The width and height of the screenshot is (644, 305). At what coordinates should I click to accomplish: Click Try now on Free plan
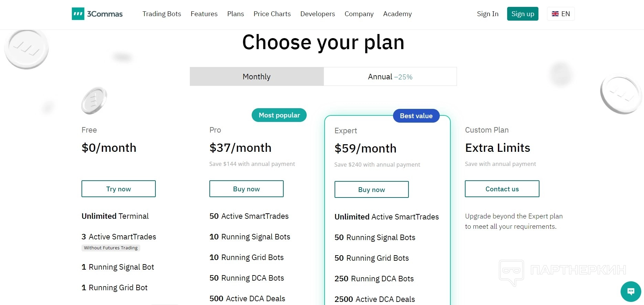(119, 189)
